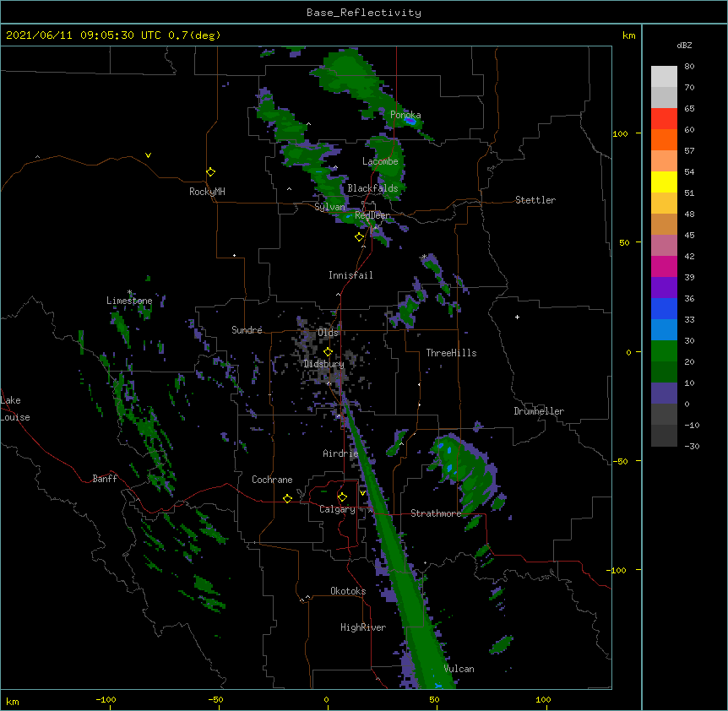Click the Didsbury label
This screenshot has height=711, width=728.
(324, 364)
